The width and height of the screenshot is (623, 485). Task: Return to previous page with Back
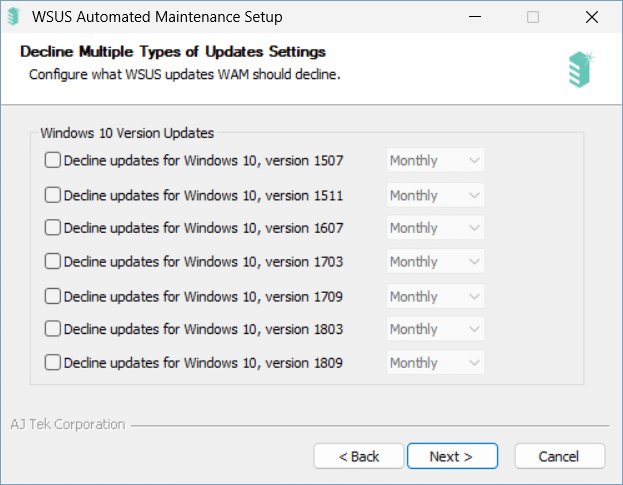[359, 456]
